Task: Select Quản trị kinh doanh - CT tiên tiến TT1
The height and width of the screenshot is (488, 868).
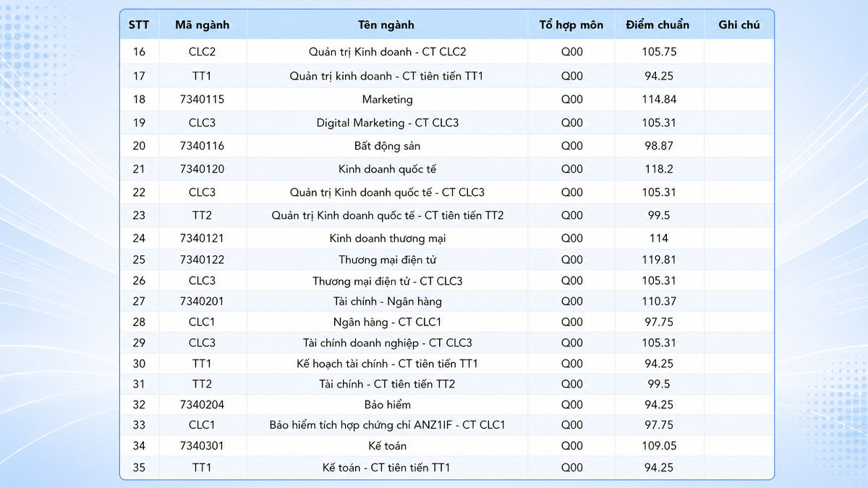Action: 387,76
